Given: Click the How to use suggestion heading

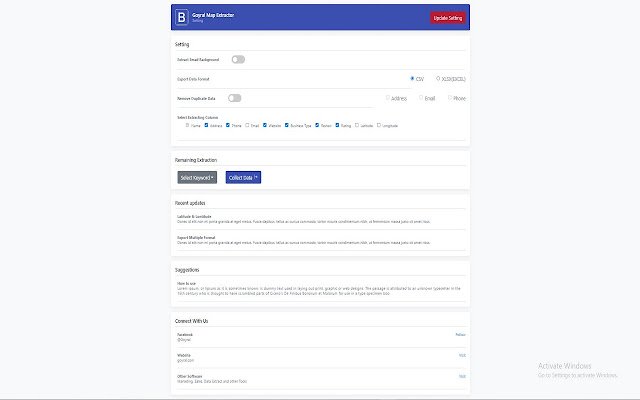Looking at the screenshot, I should [x=186, y=284].
